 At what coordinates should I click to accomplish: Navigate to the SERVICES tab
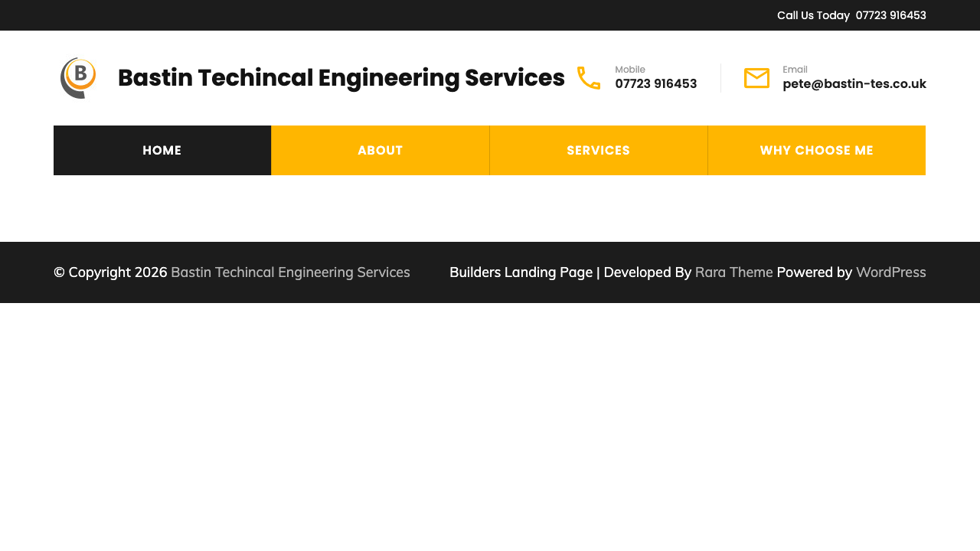(x=598, y=150)
